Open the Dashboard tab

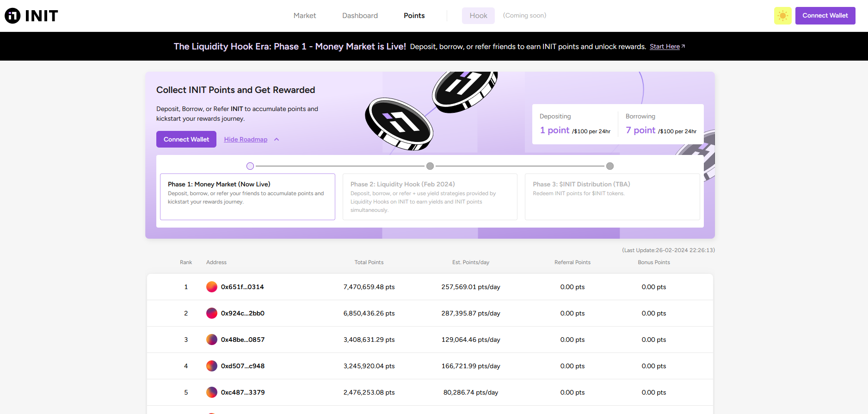pyautogui.click(x=360, y=16)
